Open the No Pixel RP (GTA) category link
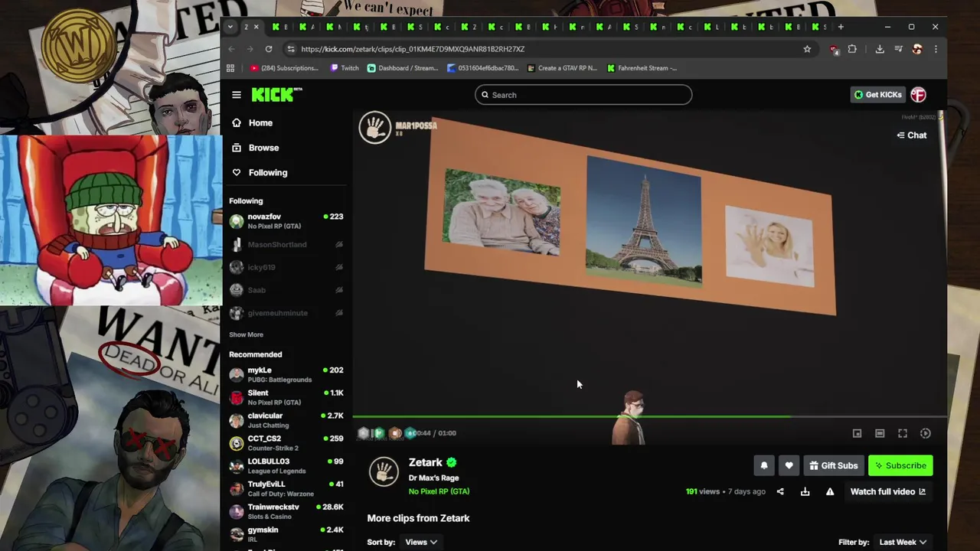Screen dimensions: 980x551 point(439,491)
